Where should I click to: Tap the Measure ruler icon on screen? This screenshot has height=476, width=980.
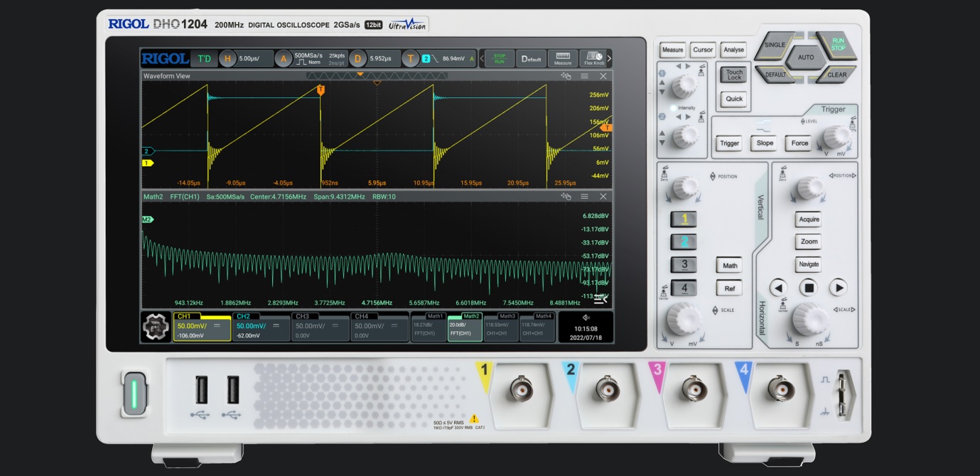pos(562,58)
